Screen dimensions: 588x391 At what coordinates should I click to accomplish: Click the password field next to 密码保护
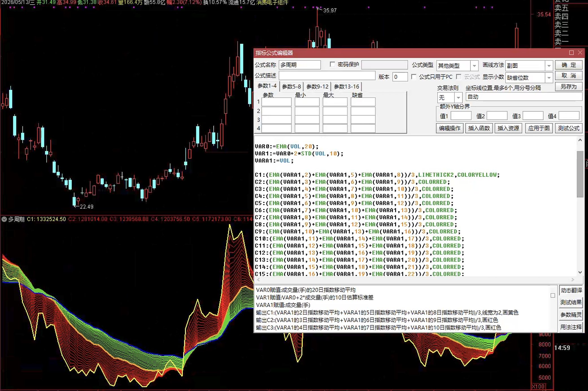(x=384, y=65)
